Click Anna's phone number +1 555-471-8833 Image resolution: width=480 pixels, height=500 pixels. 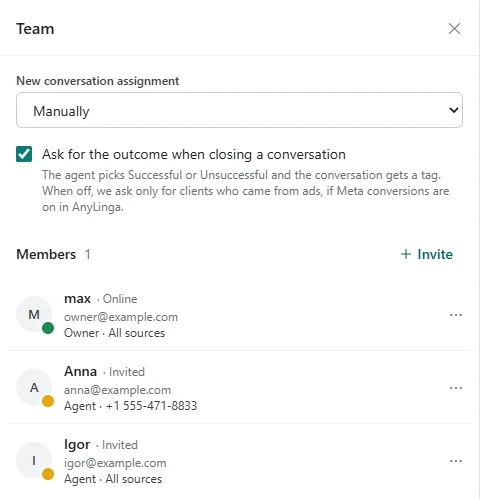pyautogui.click(x=152, y=406)
